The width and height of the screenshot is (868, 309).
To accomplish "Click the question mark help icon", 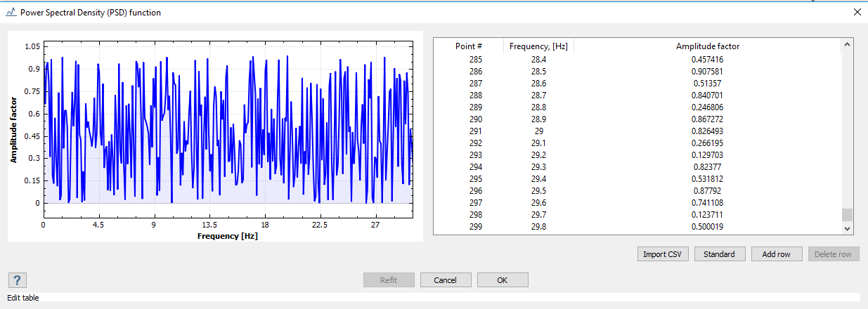I will 18,280.
